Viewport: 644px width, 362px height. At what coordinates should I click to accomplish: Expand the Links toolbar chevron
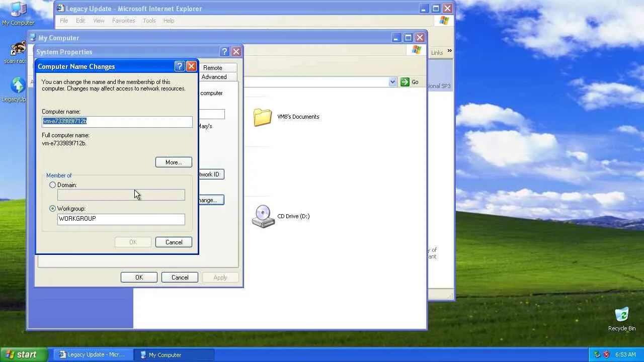tap(449, 51)
